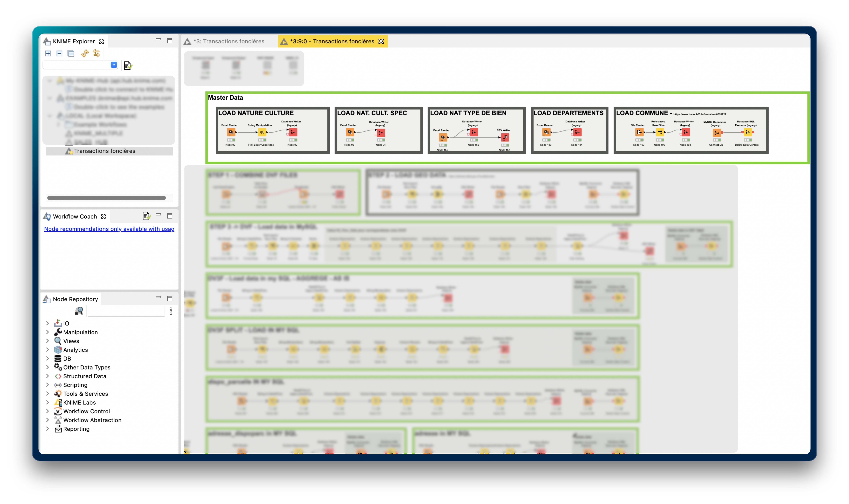This screenshot has height=504, width=849.
Task: Expand the Scripting category
Action: (x=48, y=385)
